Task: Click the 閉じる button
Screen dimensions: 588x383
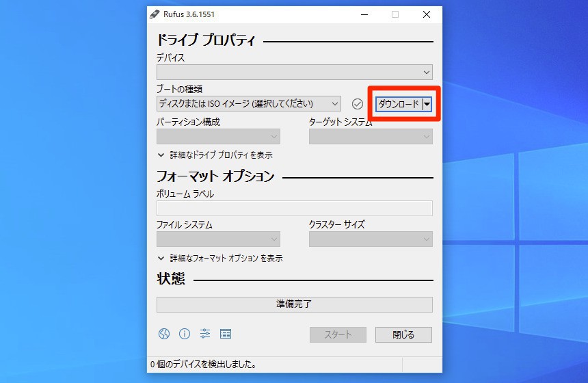Action: [x=403, y=334]
